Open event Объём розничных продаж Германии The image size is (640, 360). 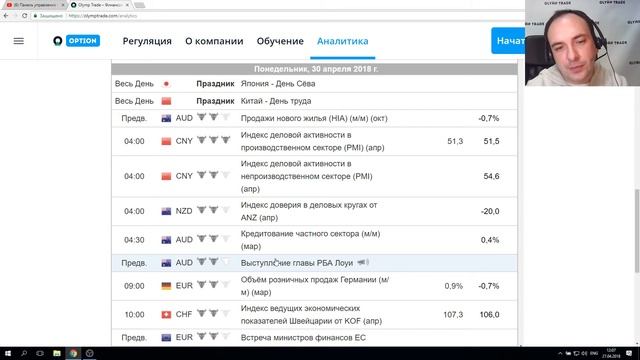315,286
